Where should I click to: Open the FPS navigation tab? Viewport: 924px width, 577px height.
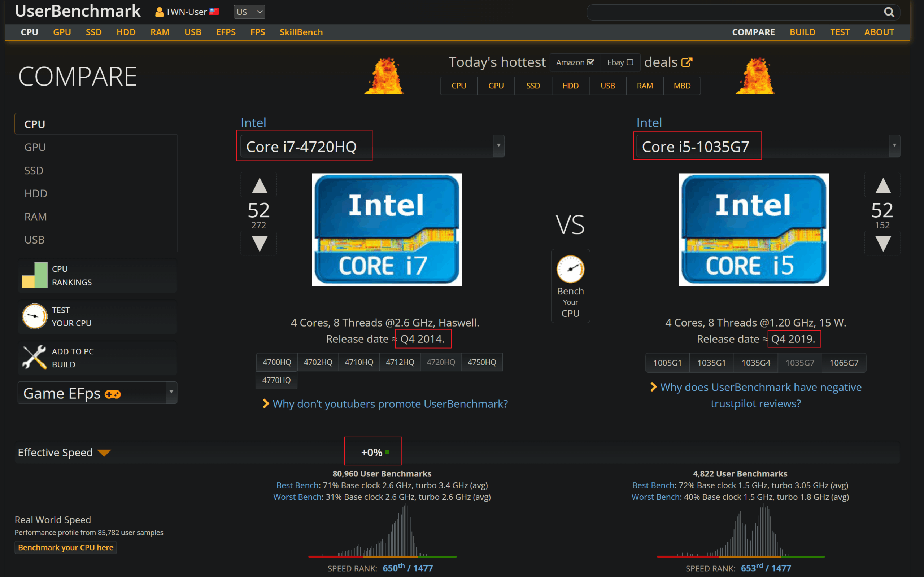258,32
